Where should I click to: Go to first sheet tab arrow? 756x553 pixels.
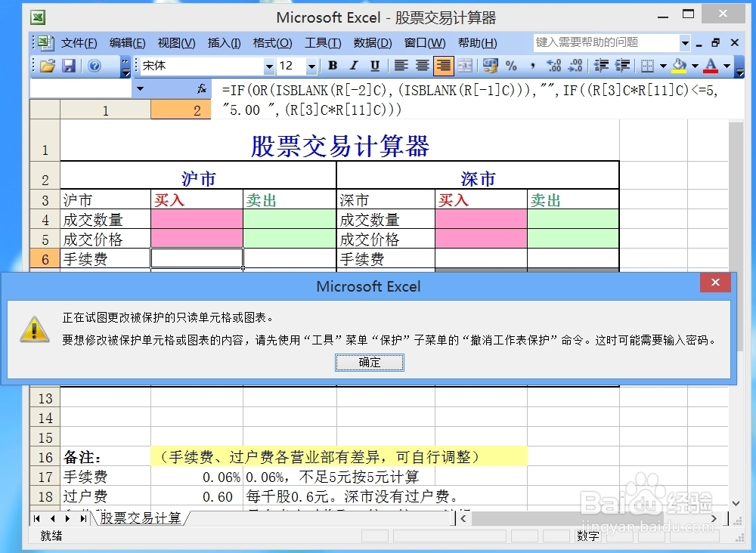36,518
